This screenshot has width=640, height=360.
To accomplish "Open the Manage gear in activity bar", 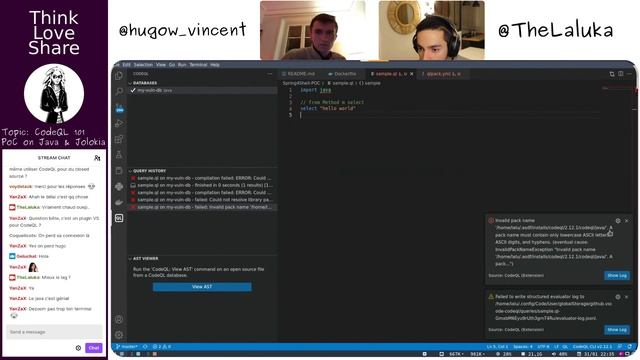I will coord(119,335).
